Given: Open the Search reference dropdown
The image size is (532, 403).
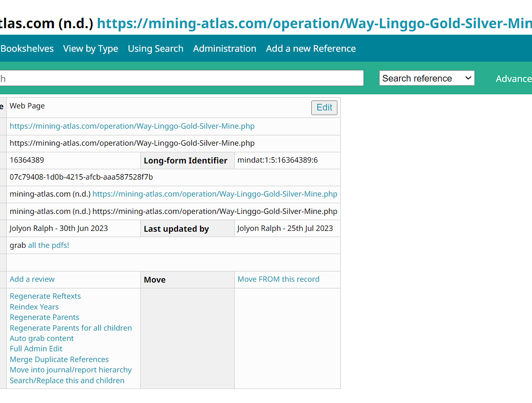Looking at the screenshot, I should (x=426, y=78).
